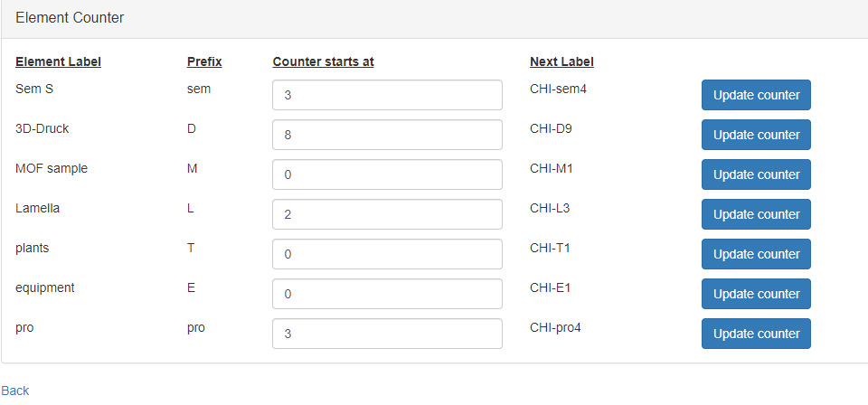Click the Lamella counter field showing 2
This screenshot has height=405, width=868.
point(387,214)
